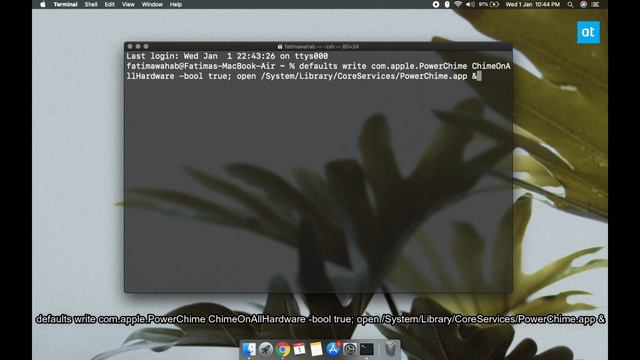Zoom the Terminal window to full screen
Screen dimensions: 640x360
pos(146,47)
